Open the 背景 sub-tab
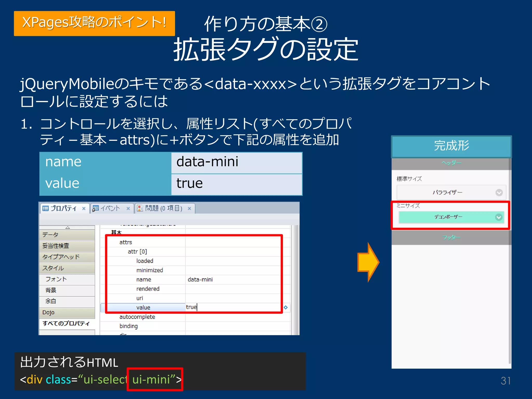This screenshot has width=532, height=399. [67, 290]
